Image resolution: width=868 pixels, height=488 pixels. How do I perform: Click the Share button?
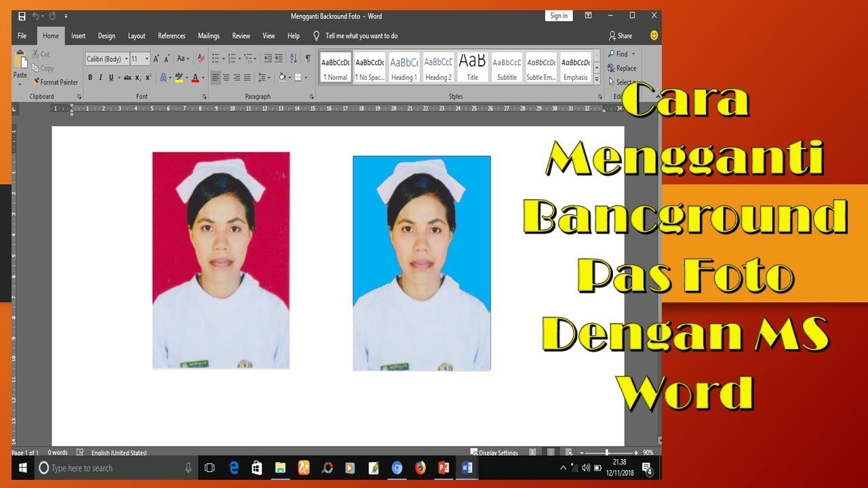pyautogui.click(x=620, y=36)
